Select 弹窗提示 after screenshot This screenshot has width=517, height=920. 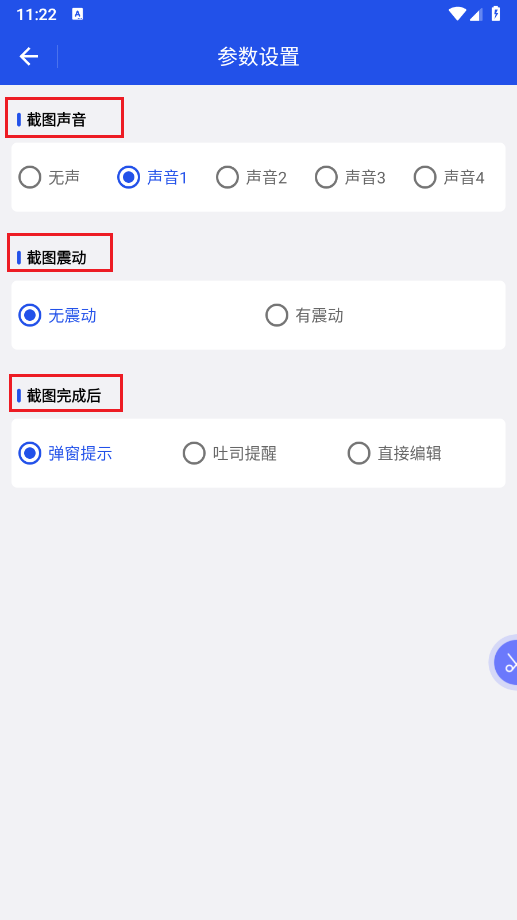tap(65, 453)
